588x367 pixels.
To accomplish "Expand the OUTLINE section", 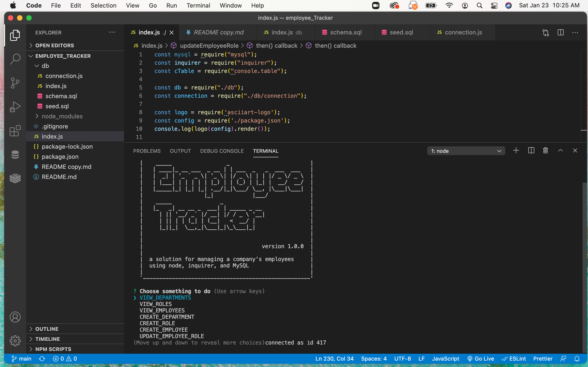I will click(47, 329).
